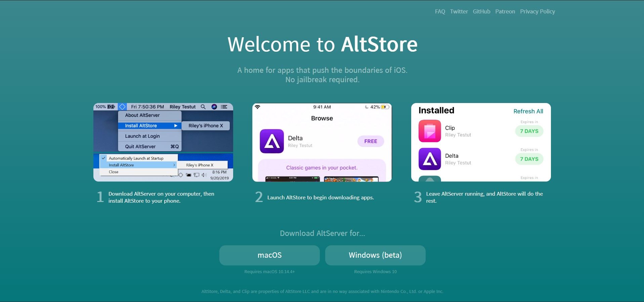Screen dimensions: 644x302
Task: Click the AltStore LLC disclaimer footer text
Action: [323, 292]
